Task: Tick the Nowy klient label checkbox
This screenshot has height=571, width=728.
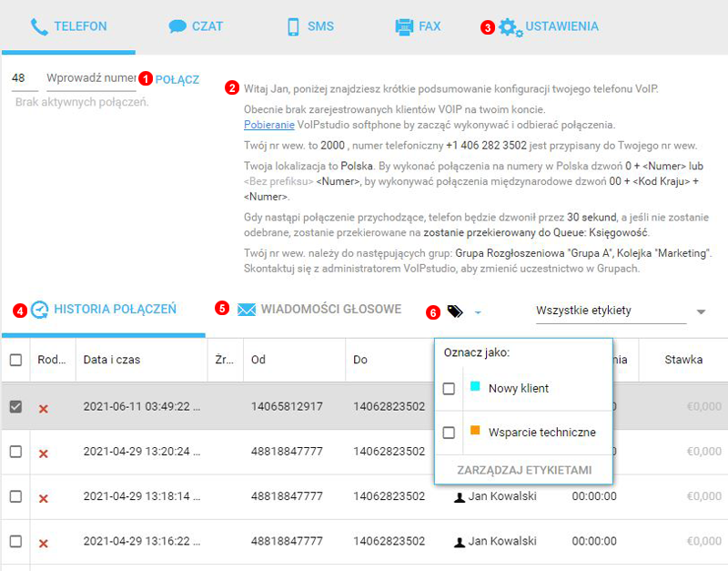Action: coord(449,389)
